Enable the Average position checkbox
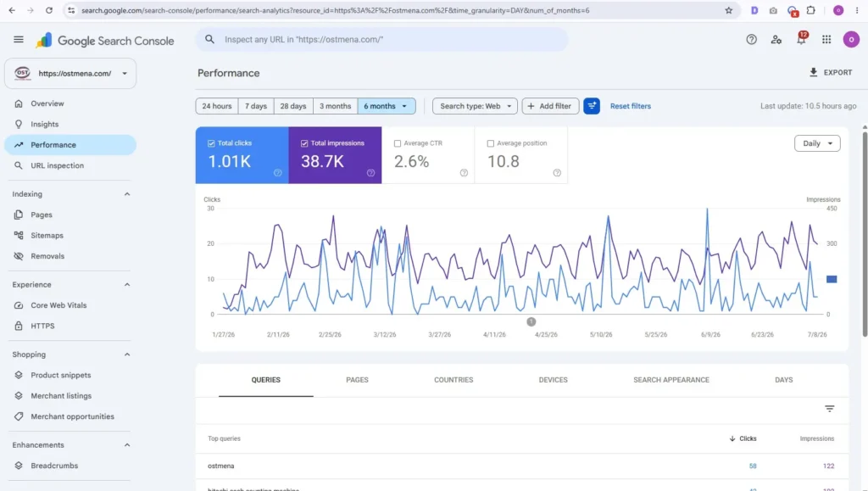868x491 pixels. pos(490,143)
